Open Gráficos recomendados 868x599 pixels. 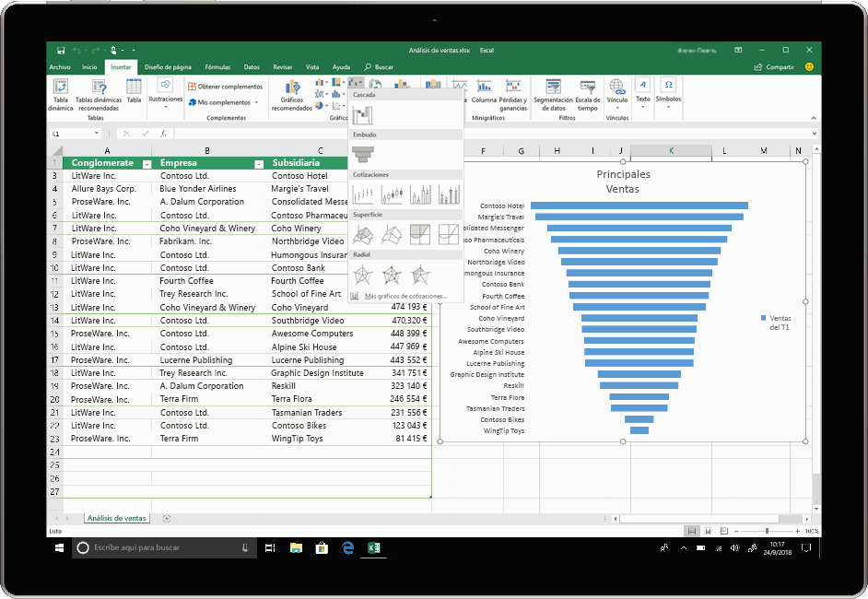click(x=292, y=95)
